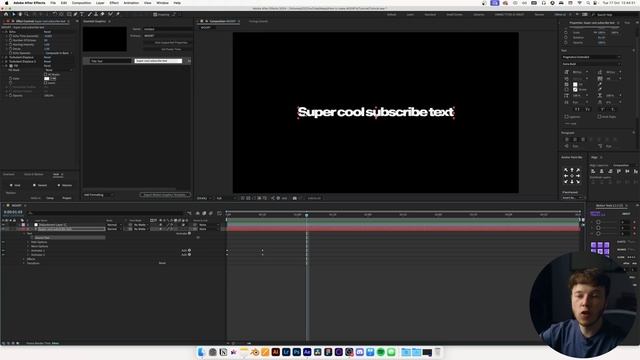This screenshot has width=640, height=360.
Task: Click left align text icon in Paragraph
Action: coord(567,139)
